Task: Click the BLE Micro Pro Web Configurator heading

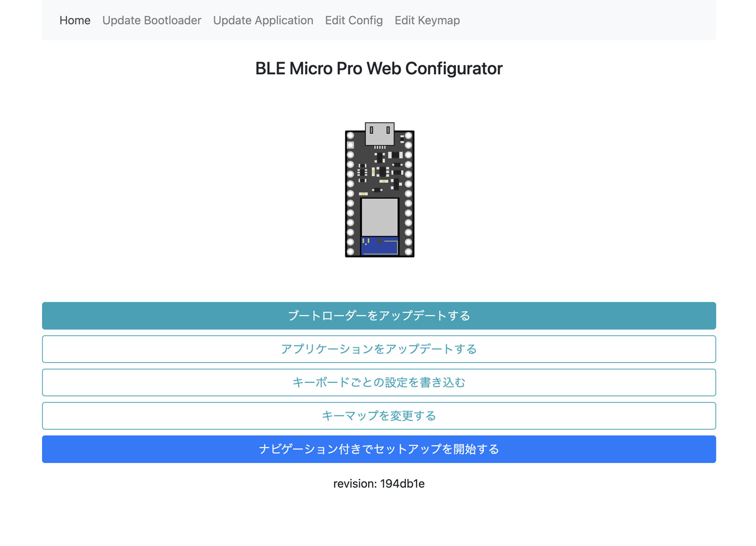Action: 379,69
